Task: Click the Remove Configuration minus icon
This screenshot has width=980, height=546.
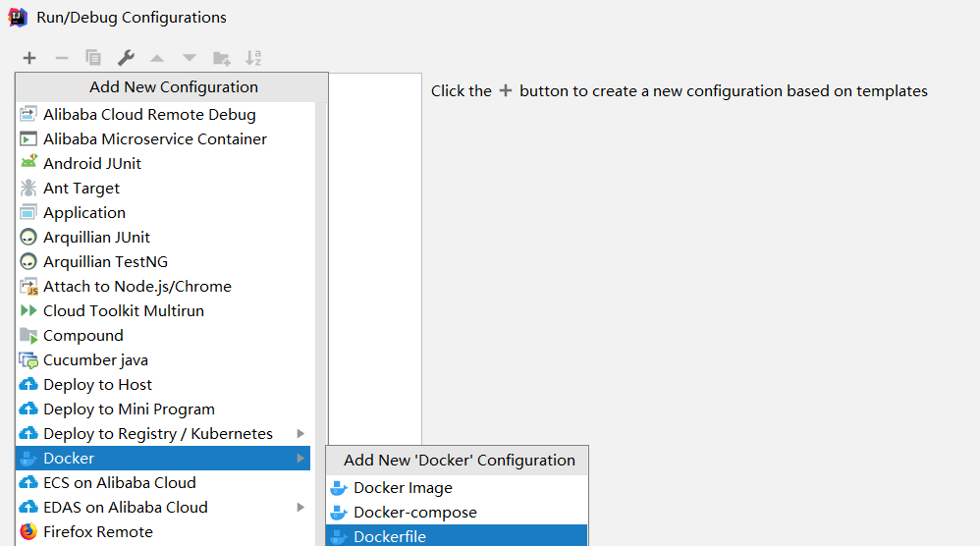Action: click(x=61, y=58)
